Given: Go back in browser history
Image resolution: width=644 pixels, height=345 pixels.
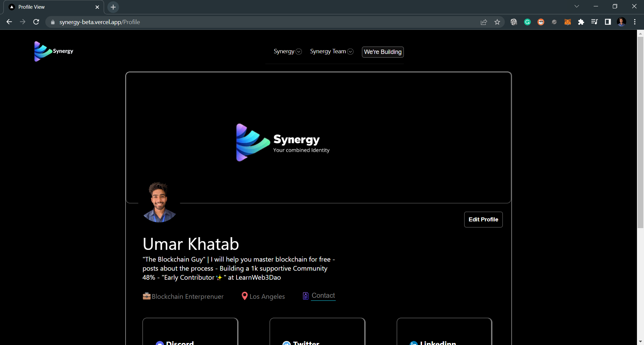Looking at the screenshot, I should click(x=9, y=22).
